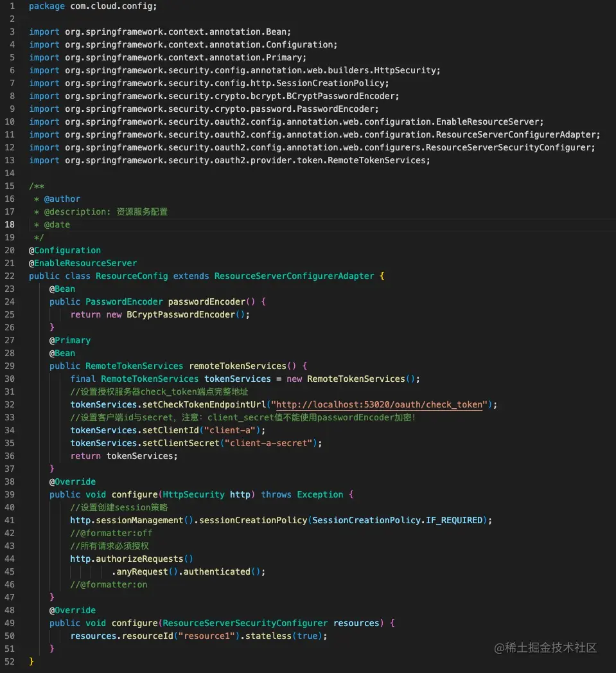Click "new RemoteTokenServices()" on line 30

tap(351, 379)
